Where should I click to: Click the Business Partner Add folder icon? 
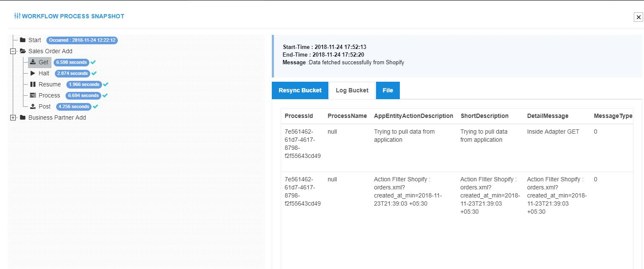(23, 117)
